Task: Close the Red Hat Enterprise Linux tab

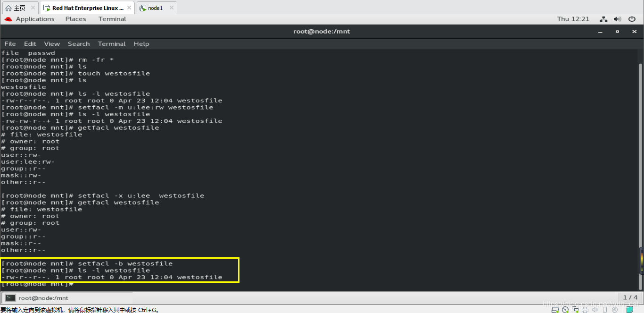Action: tap(129, 8)
